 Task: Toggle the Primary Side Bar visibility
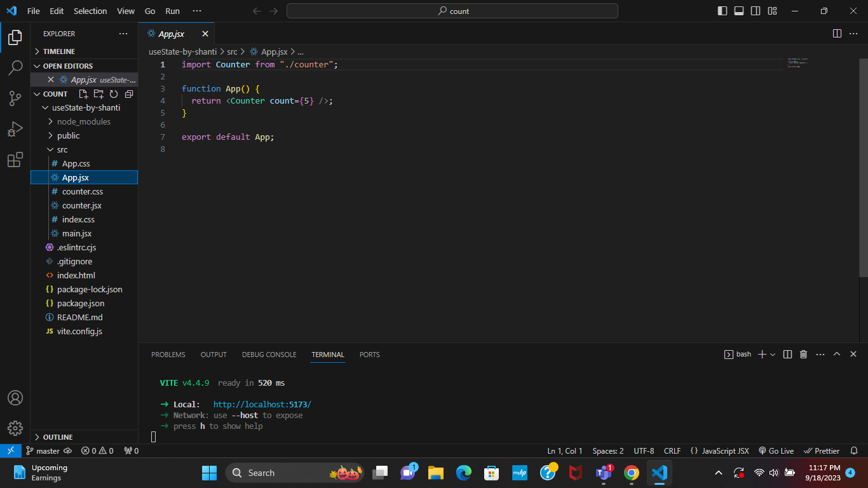pyautogui.click(x=722, y=11)
